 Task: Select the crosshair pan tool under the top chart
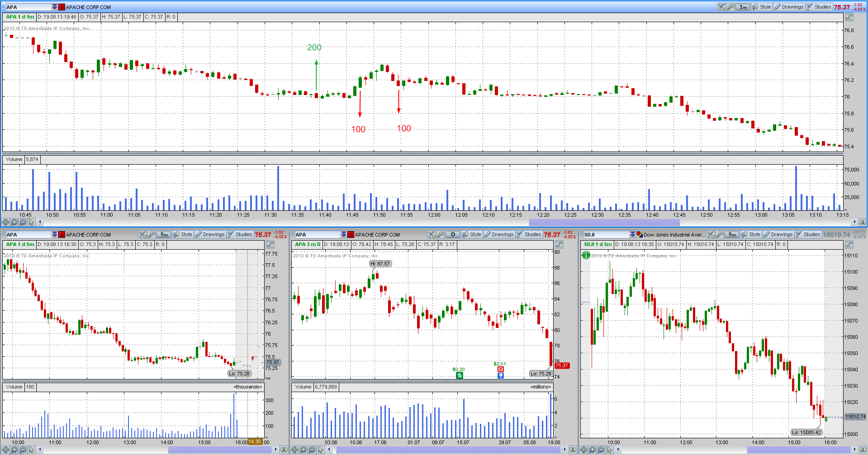click(x=5, y=222)
